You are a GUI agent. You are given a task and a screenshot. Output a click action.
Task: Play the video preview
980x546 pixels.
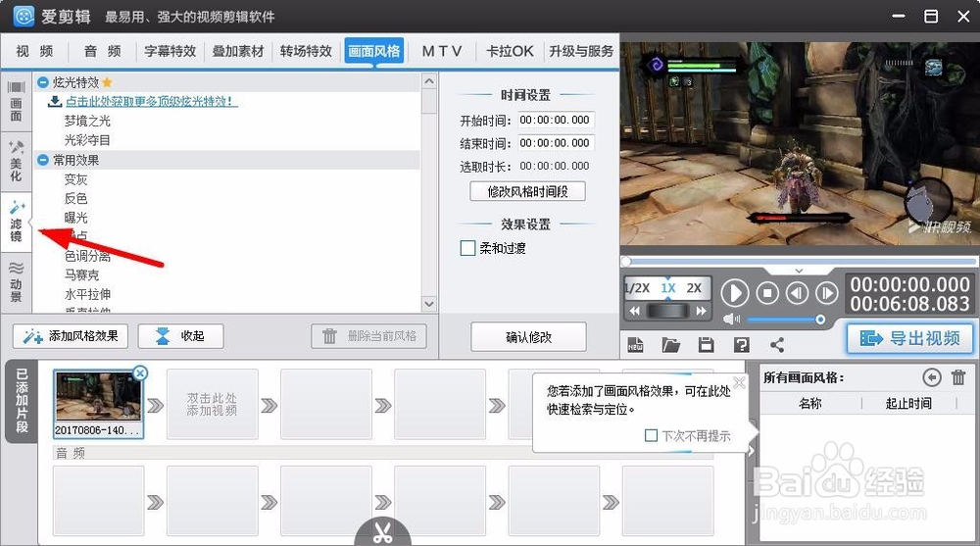pos(735,293)
